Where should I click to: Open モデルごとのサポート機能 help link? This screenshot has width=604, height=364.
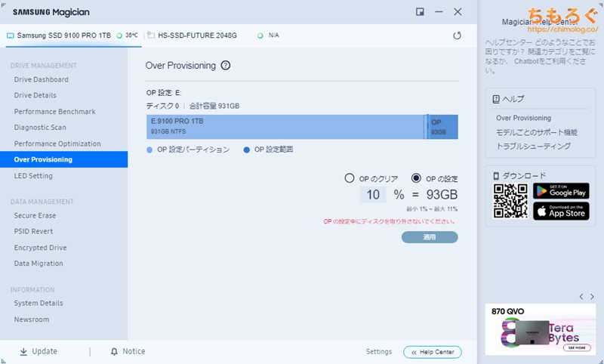[537, 132]
